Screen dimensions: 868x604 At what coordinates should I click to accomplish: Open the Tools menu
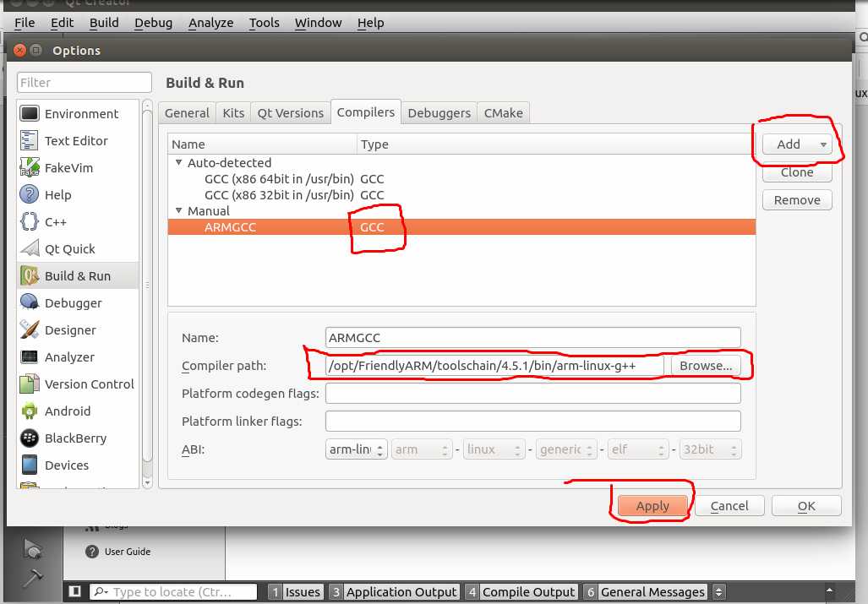(264, 23)
